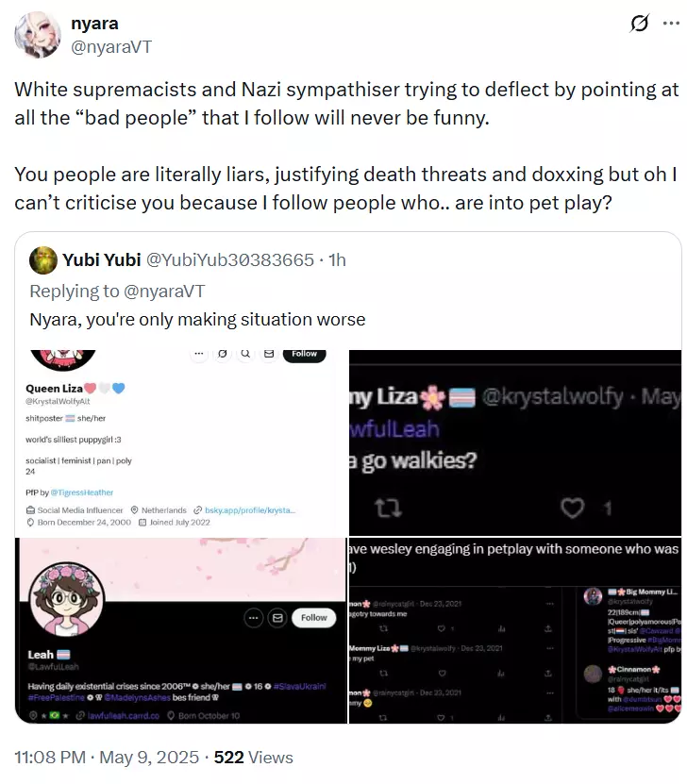Open @TigressHeather link in bio
This screenshot has height=784, width=687.
pyautogui.click(x=82, y=492)
